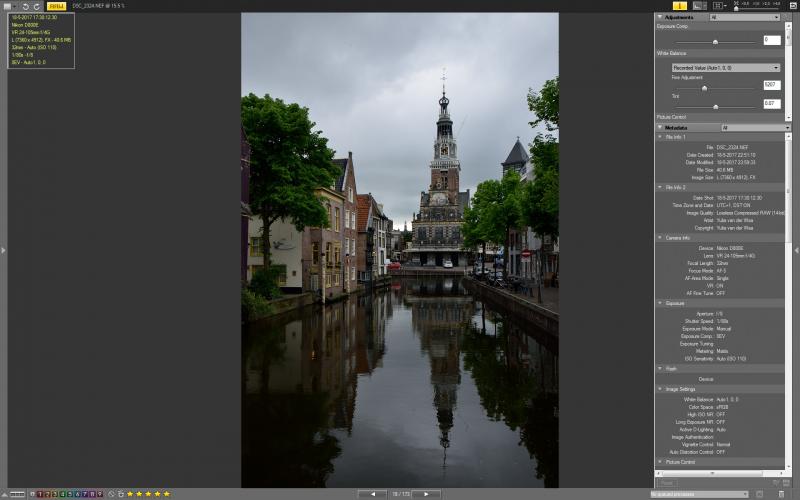Open the grid overlay dropdown arrow
800x500 pixels.
pyautogui.click(x=726, y=6)
